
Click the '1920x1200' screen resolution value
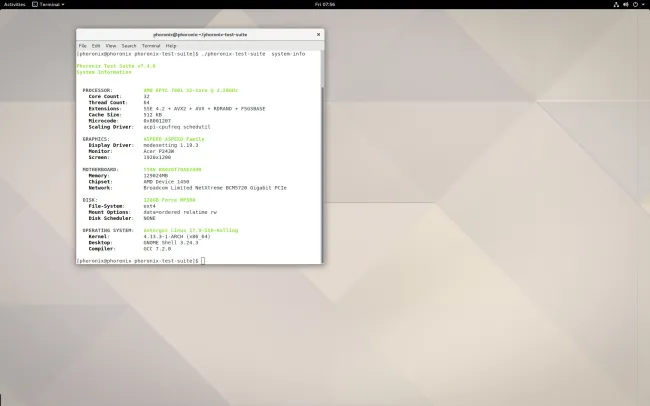[x=157, y=158]
